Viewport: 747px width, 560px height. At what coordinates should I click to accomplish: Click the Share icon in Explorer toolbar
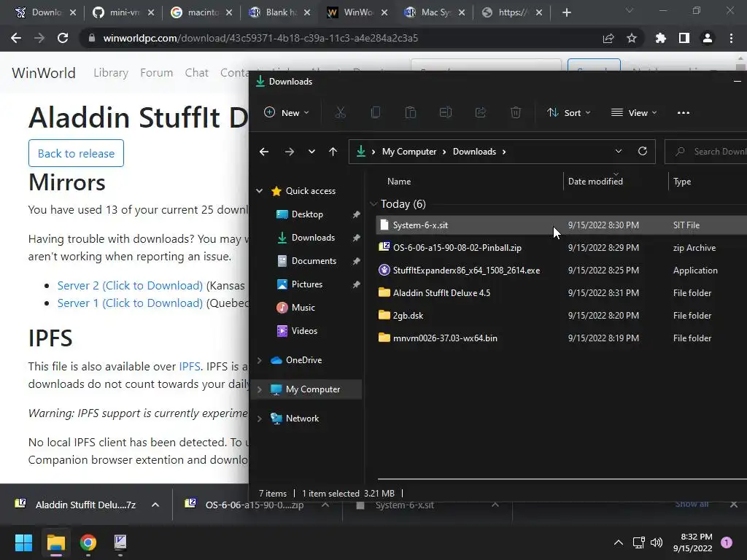click(480, 113)
